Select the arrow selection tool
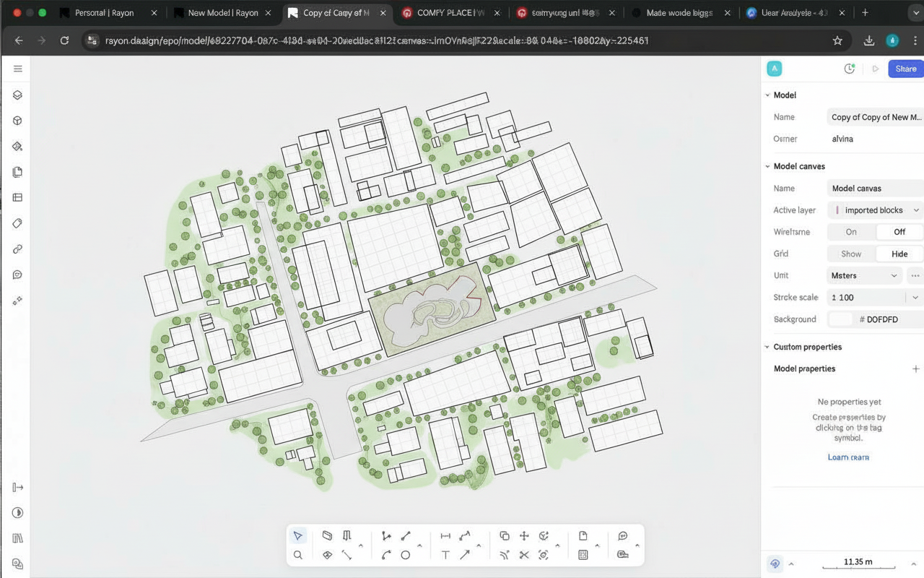 point(297,535)
